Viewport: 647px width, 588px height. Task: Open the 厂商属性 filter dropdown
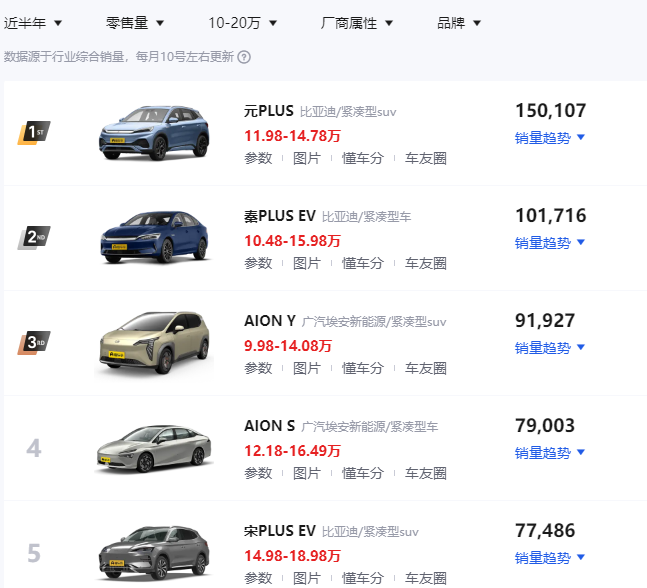click(357, 23)
